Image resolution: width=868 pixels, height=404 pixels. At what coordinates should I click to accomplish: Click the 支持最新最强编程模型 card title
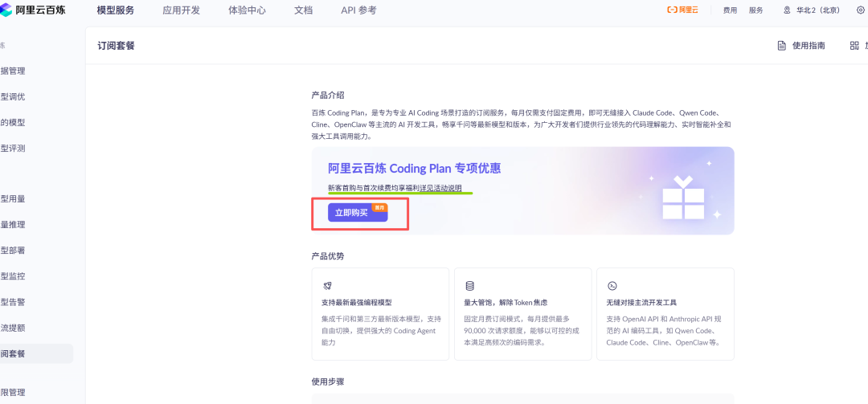point(357,303)
